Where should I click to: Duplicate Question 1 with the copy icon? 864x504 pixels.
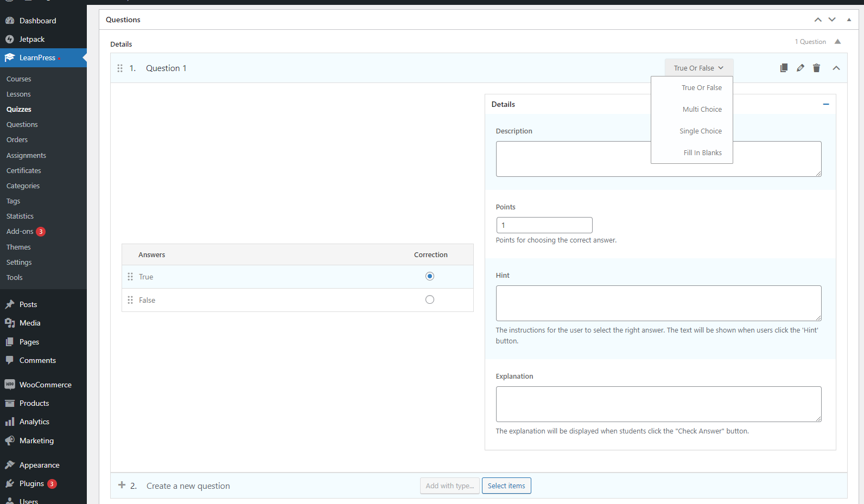tap(784, 68)
